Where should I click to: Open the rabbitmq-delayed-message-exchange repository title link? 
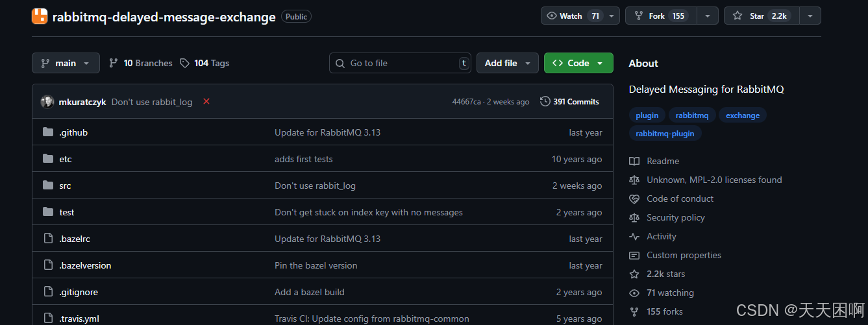coord(164,17)
